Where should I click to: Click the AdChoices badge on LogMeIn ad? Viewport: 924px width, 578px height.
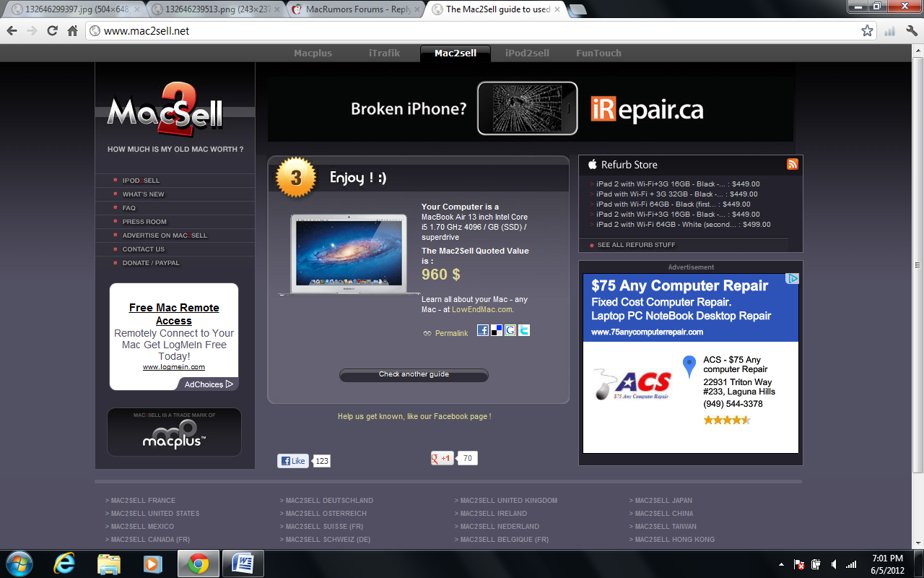(x=208, y=384)
